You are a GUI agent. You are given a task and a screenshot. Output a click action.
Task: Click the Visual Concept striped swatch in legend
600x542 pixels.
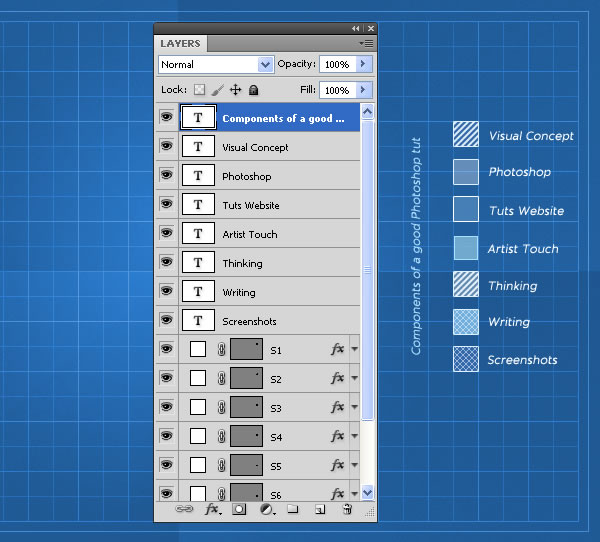[466, 134]
